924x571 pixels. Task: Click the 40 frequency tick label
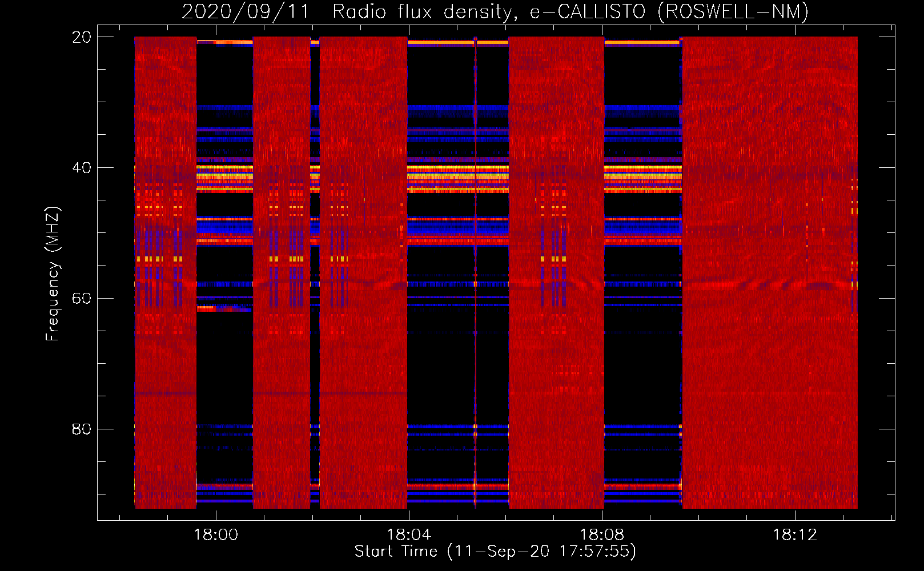click(x=82, y=168)
